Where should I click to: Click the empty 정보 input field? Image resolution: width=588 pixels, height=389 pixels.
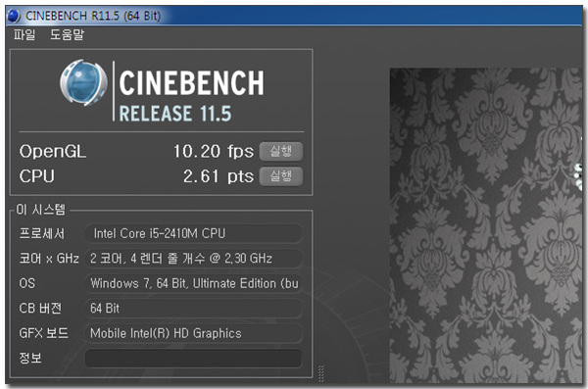(193, 359)
